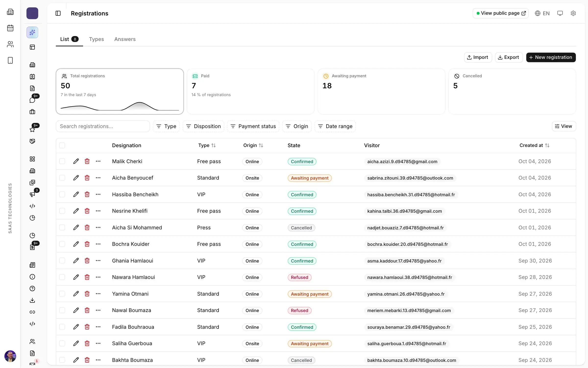
Task: Click the Export button
Action: pos(509,57)
